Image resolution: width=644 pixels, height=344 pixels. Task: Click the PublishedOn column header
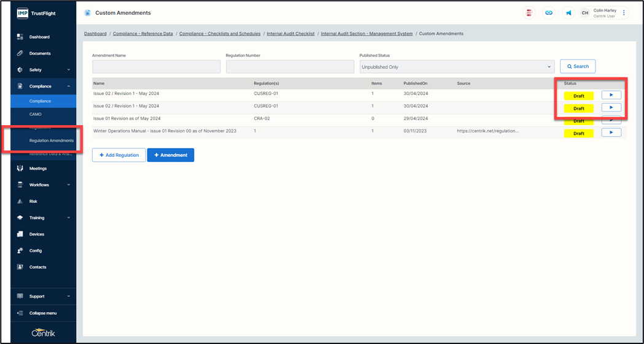(x=416, y=83)
